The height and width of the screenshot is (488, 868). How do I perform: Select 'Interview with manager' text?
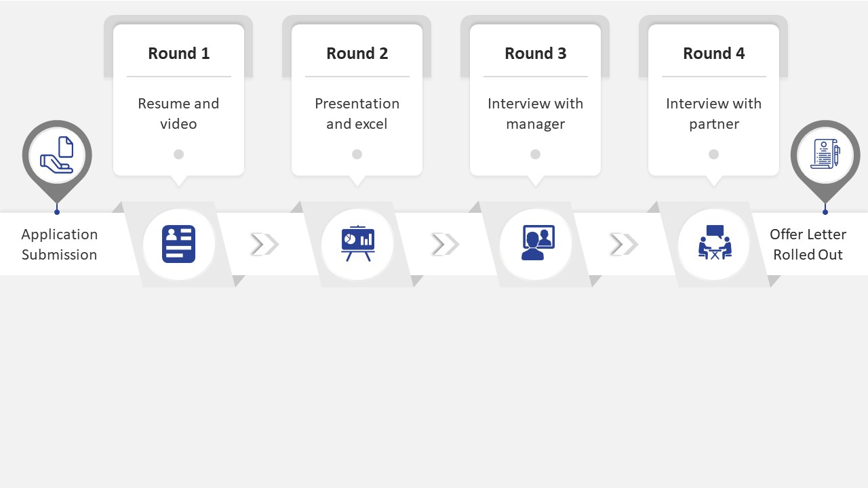pos(536,114)
